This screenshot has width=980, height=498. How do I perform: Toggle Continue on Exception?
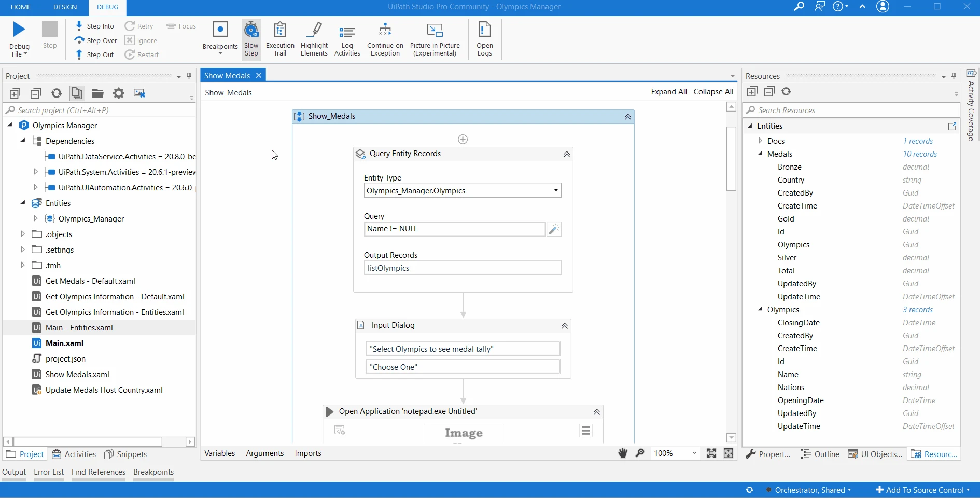385,39
